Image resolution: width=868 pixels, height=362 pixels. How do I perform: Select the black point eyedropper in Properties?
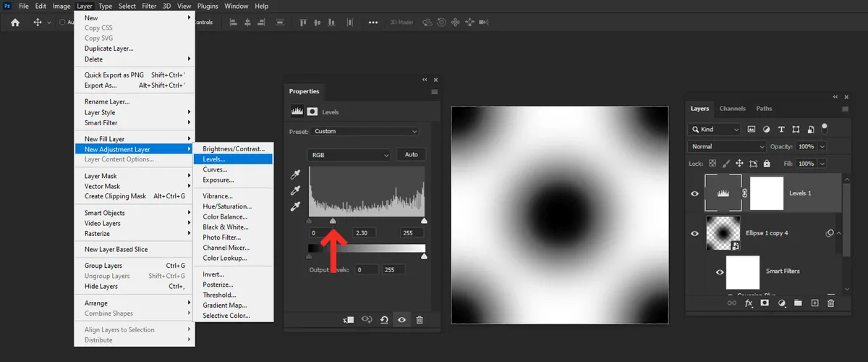pos(295,174)
